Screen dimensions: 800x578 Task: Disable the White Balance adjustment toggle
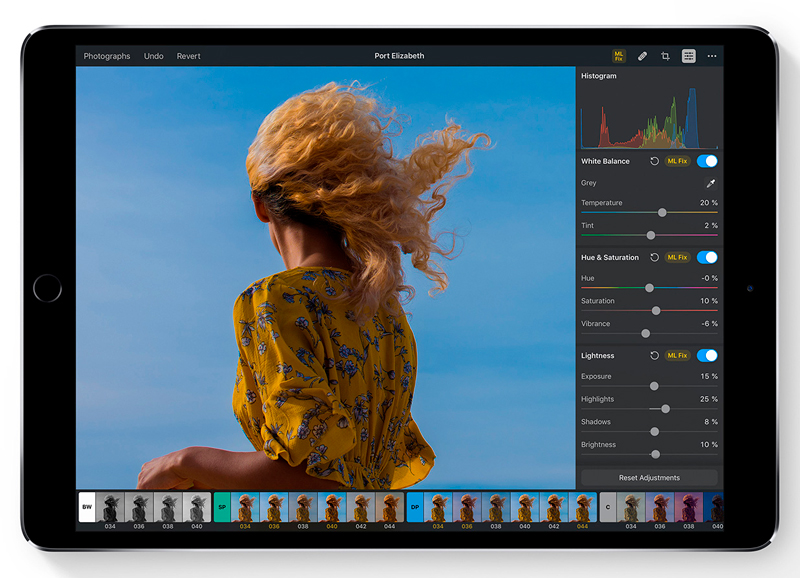tap(706, 161)
